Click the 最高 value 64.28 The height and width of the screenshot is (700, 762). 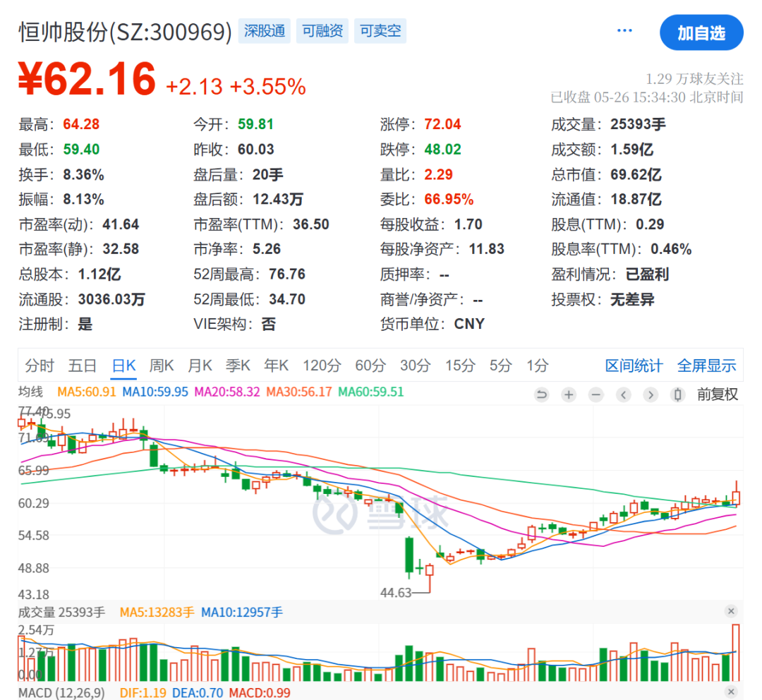click(x=81, y=124)
